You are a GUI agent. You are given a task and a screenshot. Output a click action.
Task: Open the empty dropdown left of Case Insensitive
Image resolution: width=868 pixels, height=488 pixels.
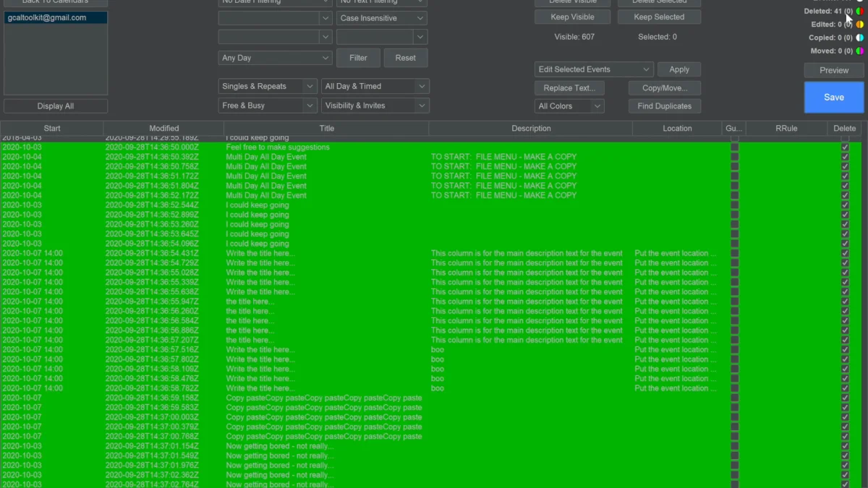coord(276,18)
